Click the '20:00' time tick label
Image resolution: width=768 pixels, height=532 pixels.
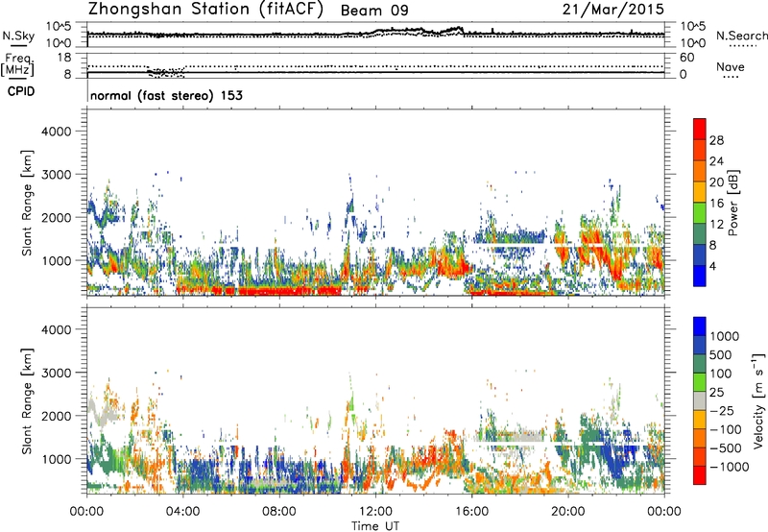567,512
